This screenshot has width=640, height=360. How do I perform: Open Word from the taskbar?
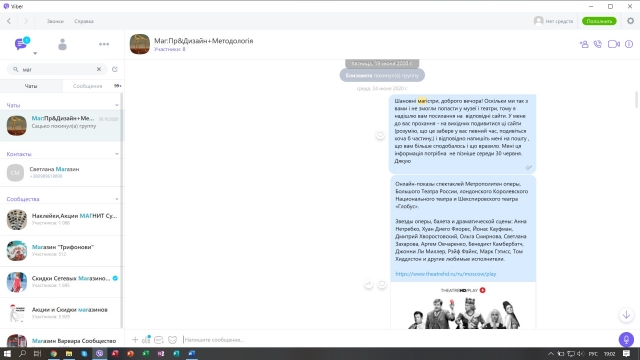coord(192,353)
